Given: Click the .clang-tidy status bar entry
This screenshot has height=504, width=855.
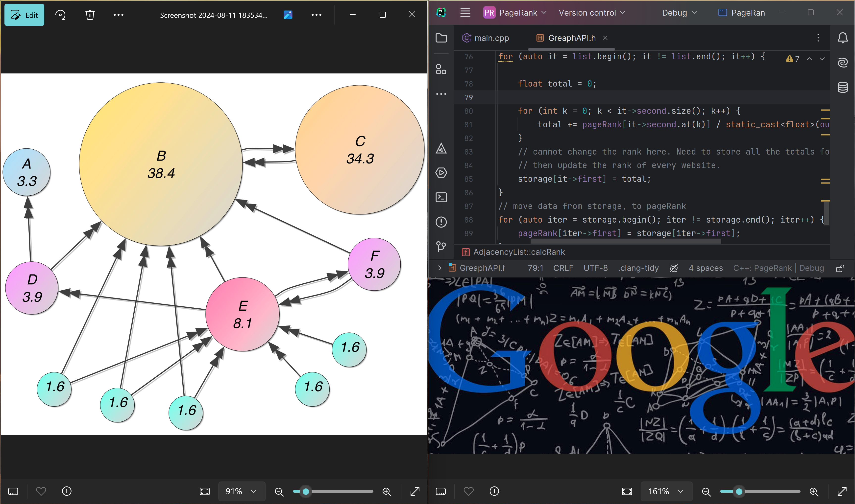Looking at the screenshot, I should (x=638, y=268).
